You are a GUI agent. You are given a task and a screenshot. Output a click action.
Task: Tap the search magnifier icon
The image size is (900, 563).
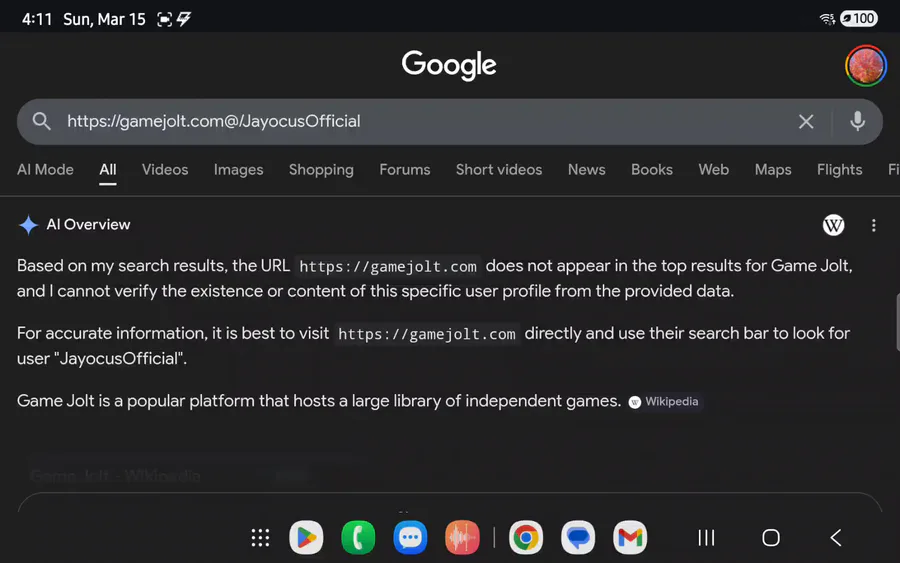click(41, 121)
